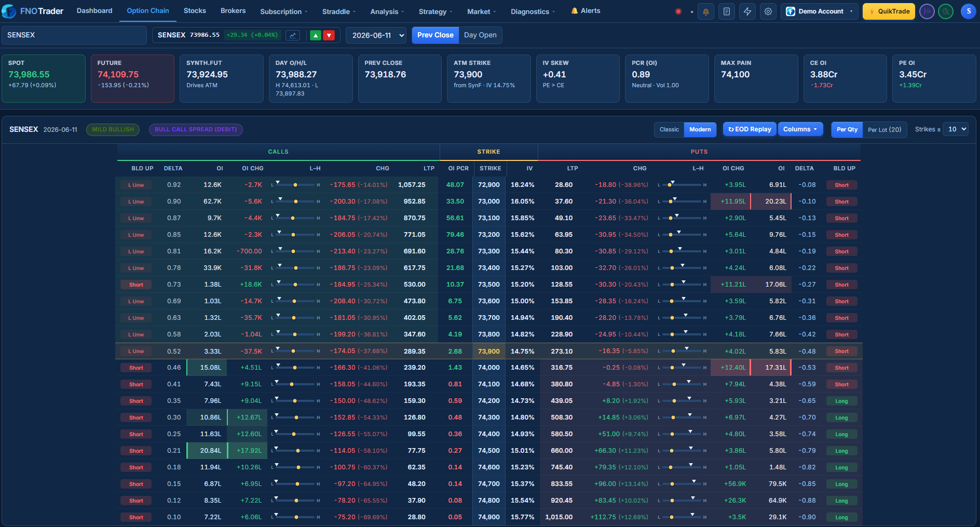Open the expiry date 2026-06-11 dropdown
The height and width of the screenshot is (527, 980).
[x=376, y=35]
